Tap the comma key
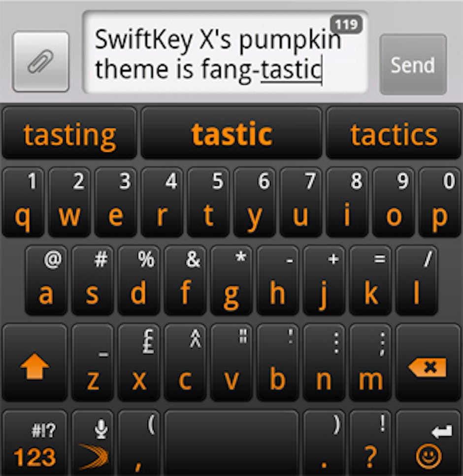 139,443
